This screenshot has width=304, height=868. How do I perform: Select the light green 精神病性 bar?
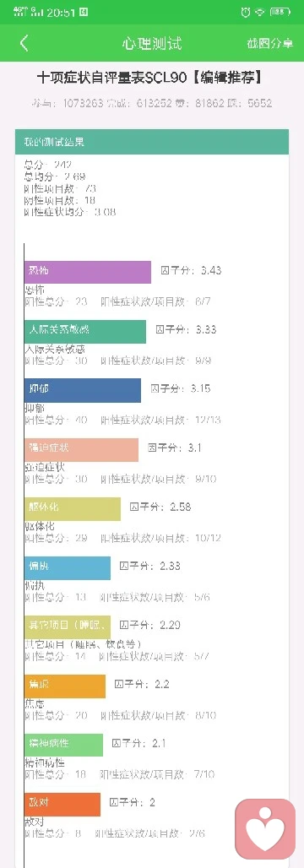point(63,745)
